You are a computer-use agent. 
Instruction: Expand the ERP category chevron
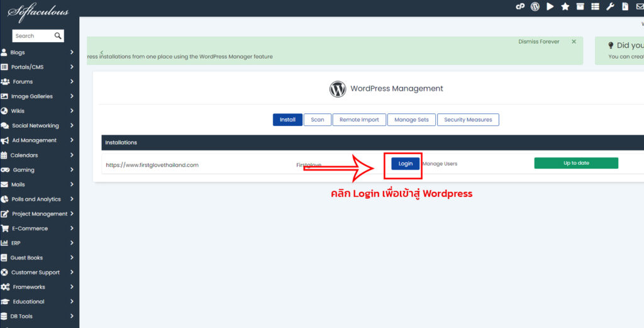click(72, 243)
